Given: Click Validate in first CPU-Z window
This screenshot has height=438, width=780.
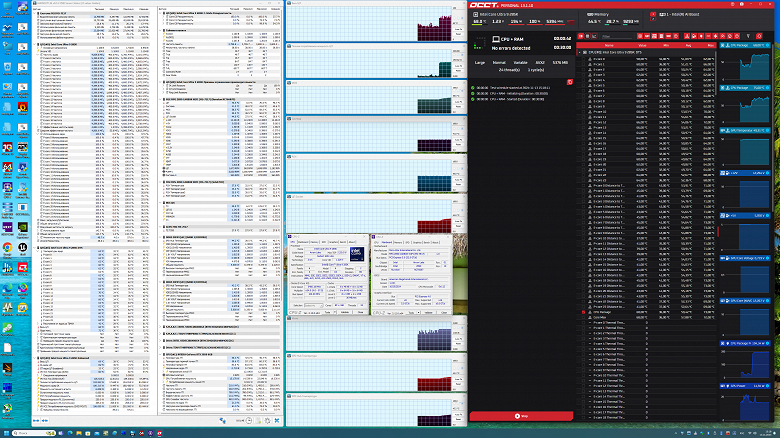Looking at the screenshot, I should 345,312.
